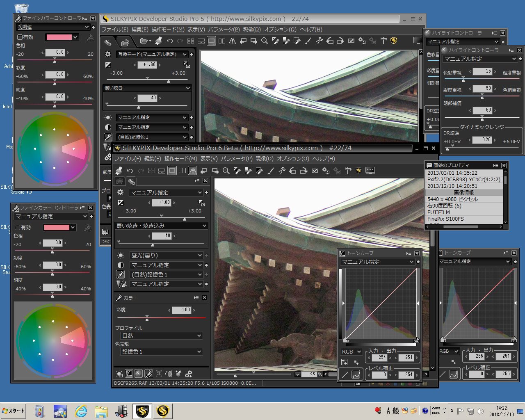Open hammer settings icon in Pro 6 Beta toolbar
The image size is (525, 420).
click(x=348, y=171)
